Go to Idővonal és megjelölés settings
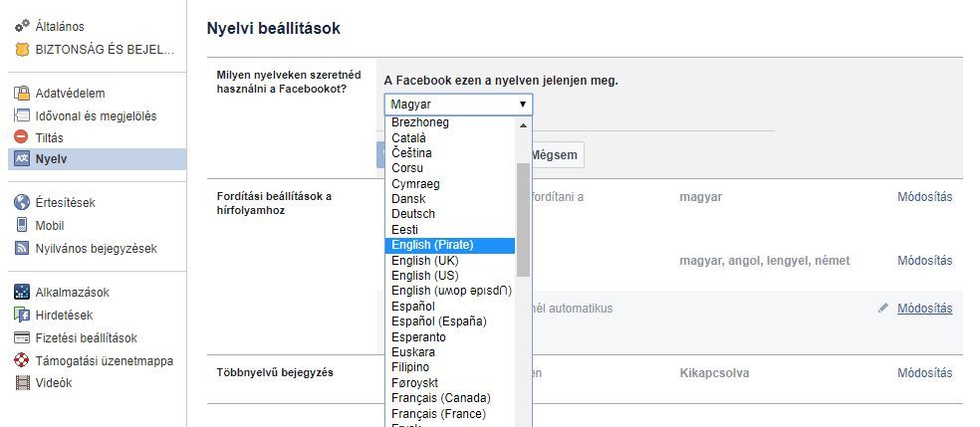This screenshot has height=427, width=980. (x=96, y=115)
